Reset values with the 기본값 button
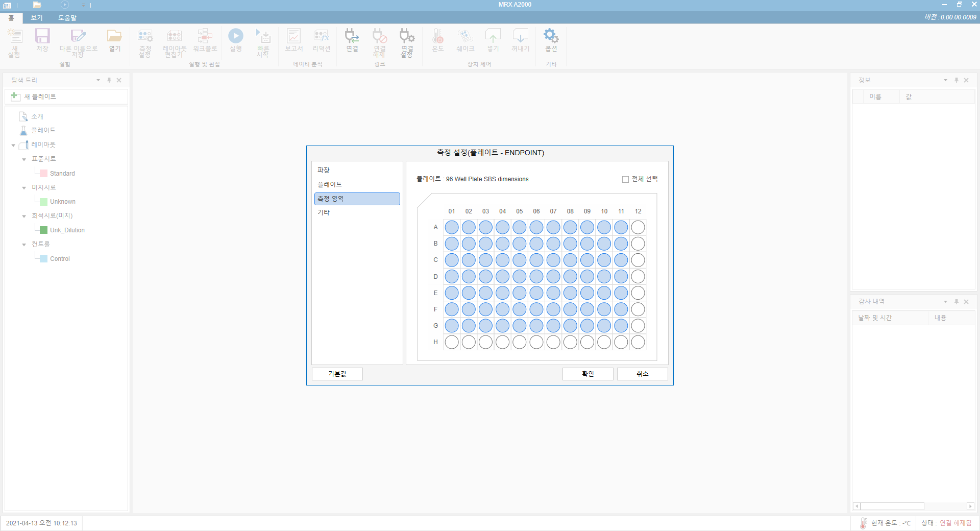Viewport: 980px width, 531px height. coord(337,374)
